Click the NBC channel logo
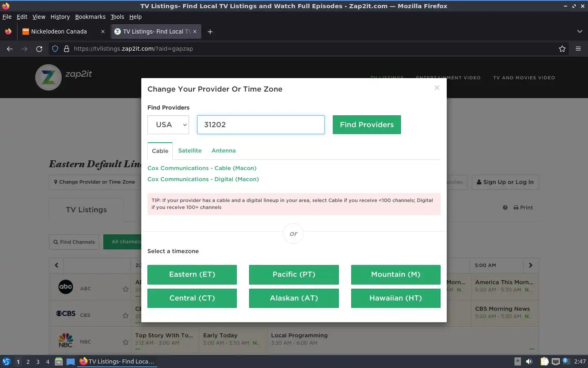The width and height of the screenshot is (588, 368). coord(65,340)
